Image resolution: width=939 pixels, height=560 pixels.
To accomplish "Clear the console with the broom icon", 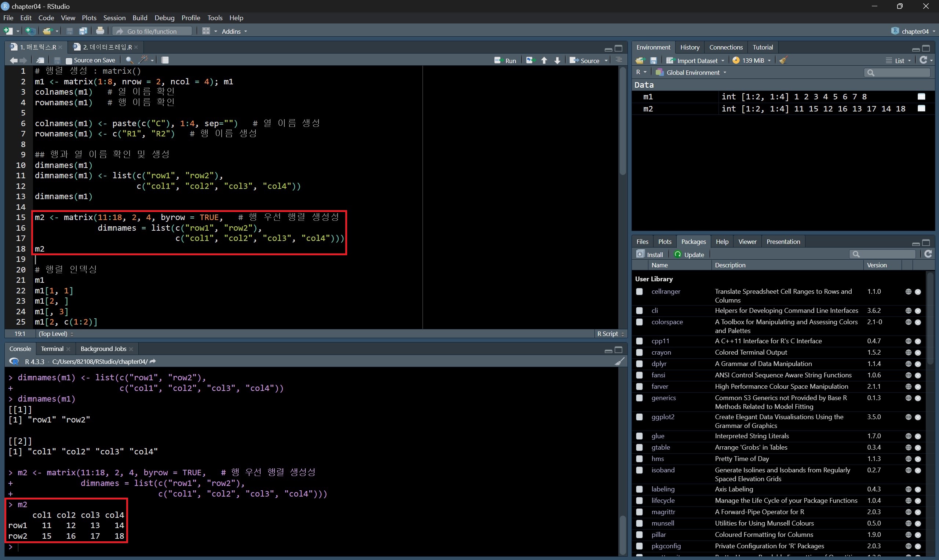I will 619,362.
